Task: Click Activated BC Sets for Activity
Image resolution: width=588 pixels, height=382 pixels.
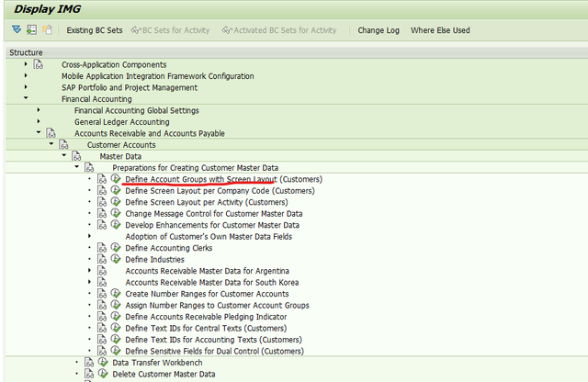Action: tap(279, 30)
